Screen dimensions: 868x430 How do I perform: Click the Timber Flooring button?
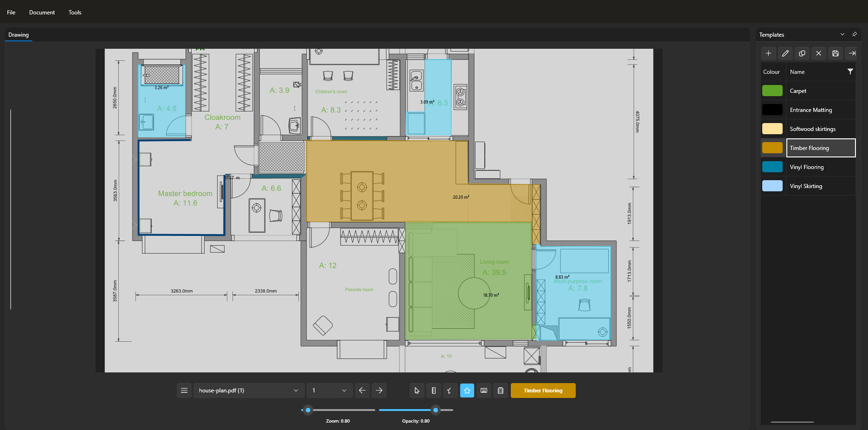[543, 391]
